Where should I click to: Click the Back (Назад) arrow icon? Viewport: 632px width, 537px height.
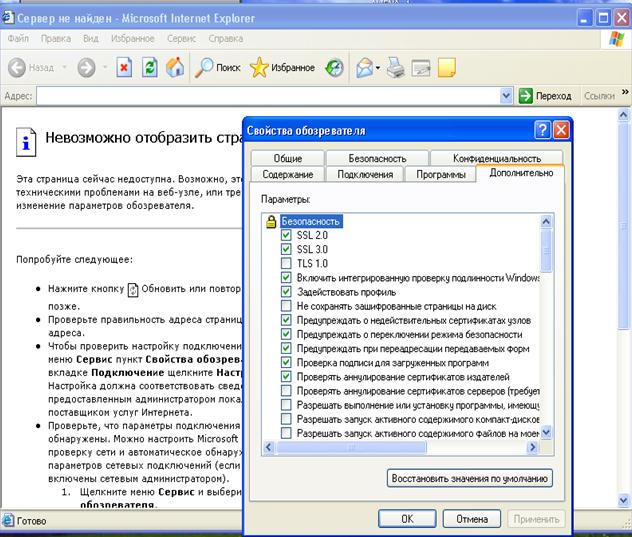[17, 67]
